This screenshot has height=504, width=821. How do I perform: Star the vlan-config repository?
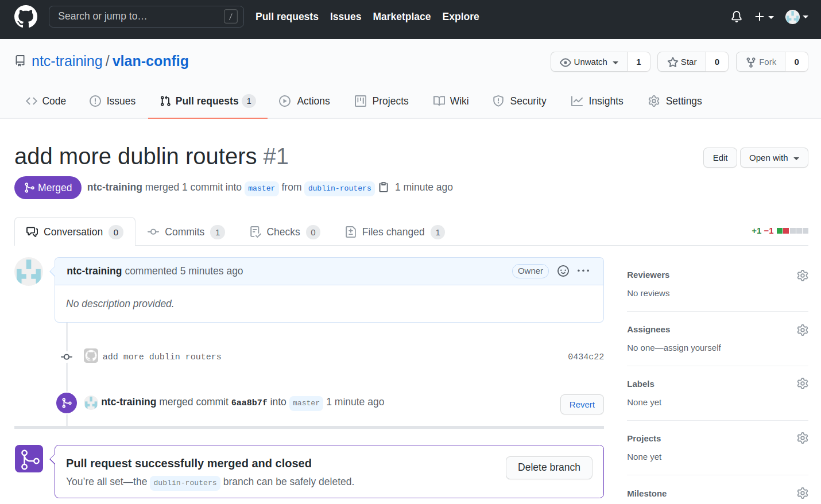682,62
